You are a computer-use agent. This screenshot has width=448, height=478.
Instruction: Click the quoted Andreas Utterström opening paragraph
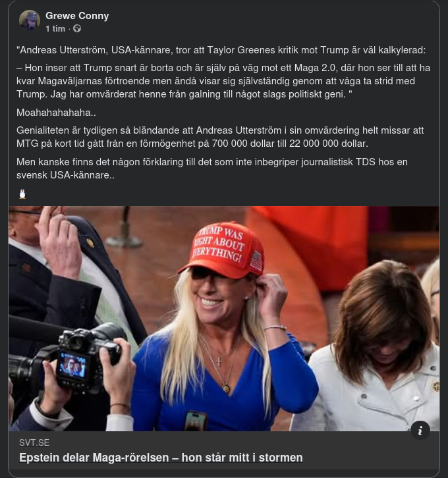221,50
